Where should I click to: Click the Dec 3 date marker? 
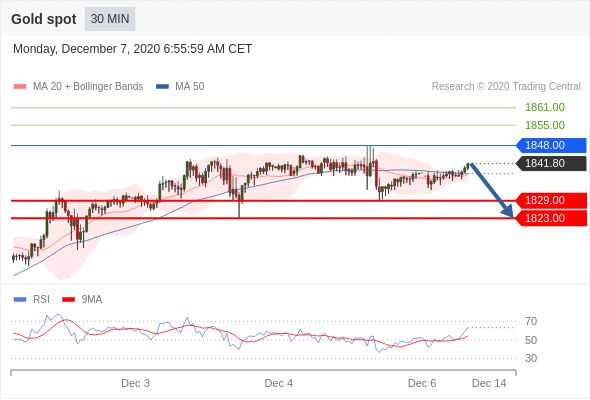(x=135, y=383)
